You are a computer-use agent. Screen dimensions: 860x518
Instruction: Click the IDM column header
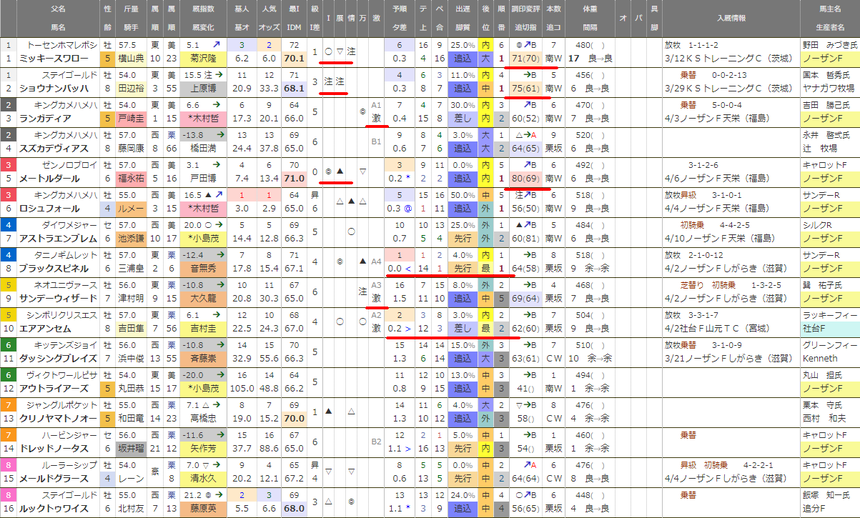tap(294, 27)
